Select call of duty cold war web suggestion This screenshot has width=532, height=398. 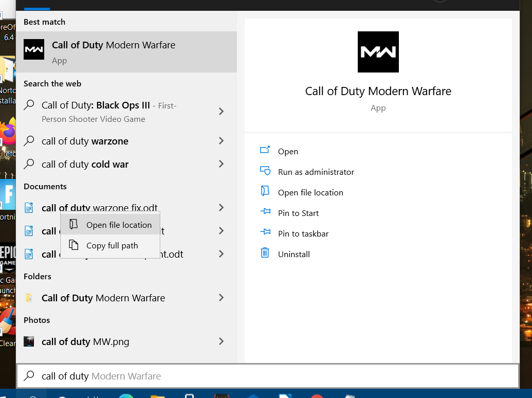85,164
